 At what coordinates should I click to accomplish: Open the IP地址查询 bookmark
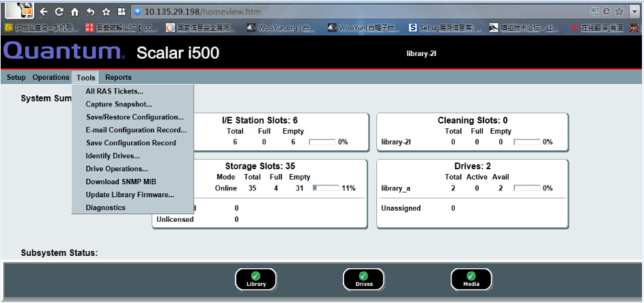pyautogui.click(x=41, y=28)
